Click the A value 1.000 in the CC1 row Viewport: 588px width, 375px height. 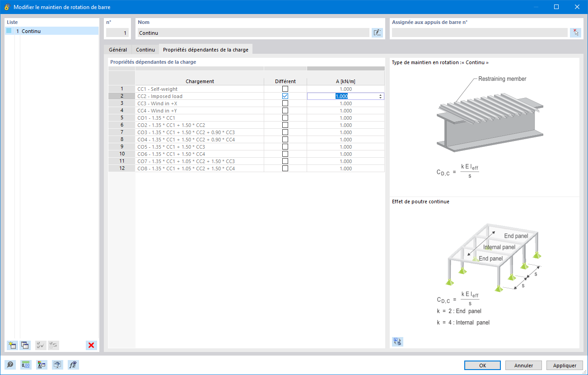[345, 89]
